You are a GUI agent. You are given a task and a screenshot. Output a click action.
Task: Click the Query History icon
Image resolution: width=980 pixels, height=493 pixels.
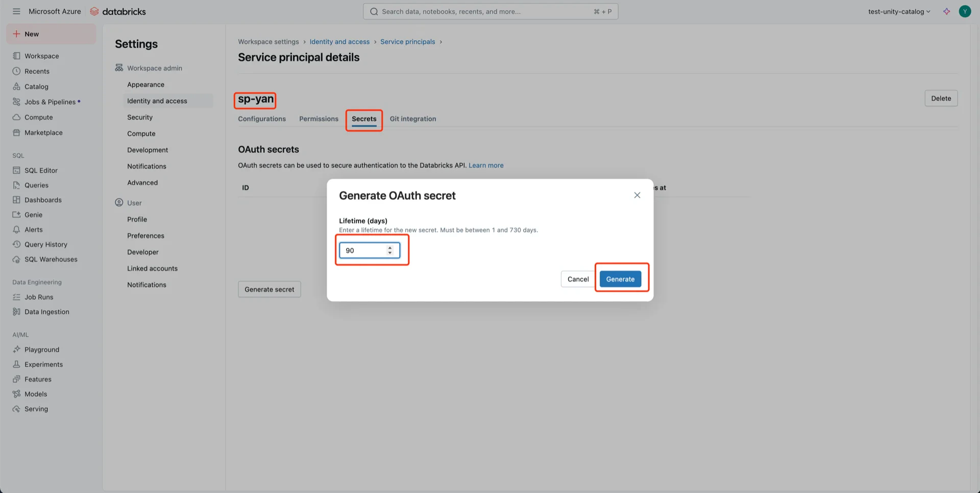[17, 244]
